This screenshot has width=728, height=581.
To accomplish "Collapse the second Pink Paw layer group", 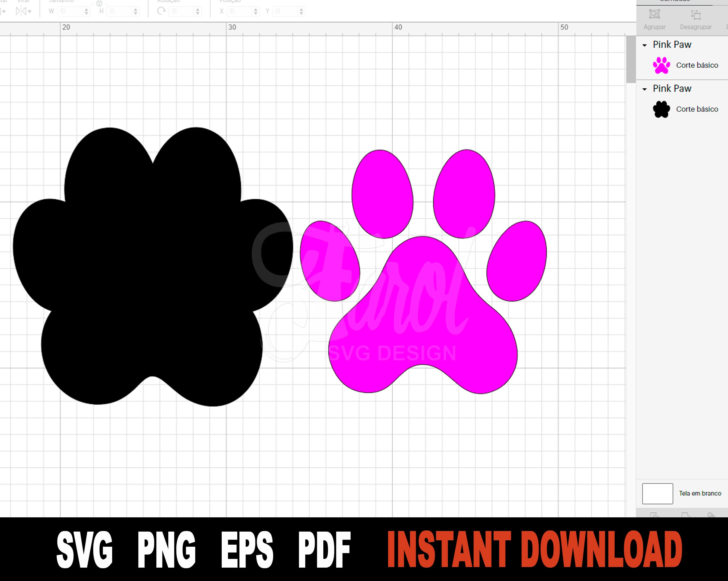I will pyautogui.click(x=645, y=88).
